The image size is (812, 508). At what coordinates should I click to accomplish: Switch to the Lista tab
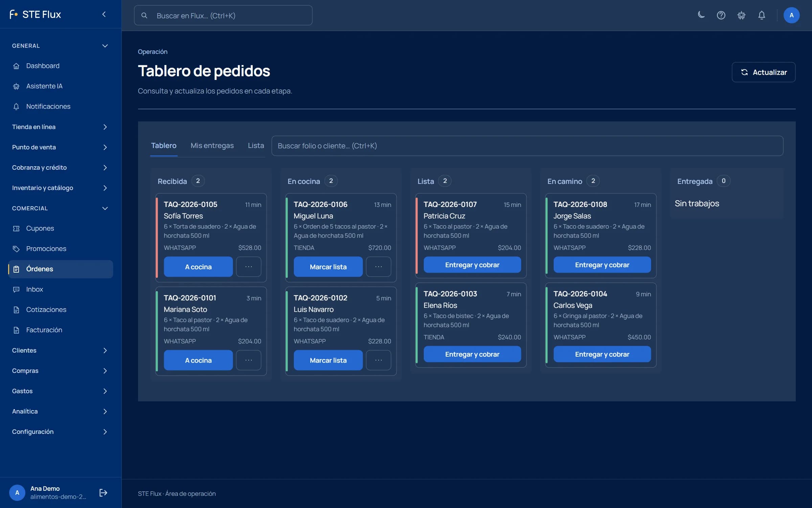point(256,146)
